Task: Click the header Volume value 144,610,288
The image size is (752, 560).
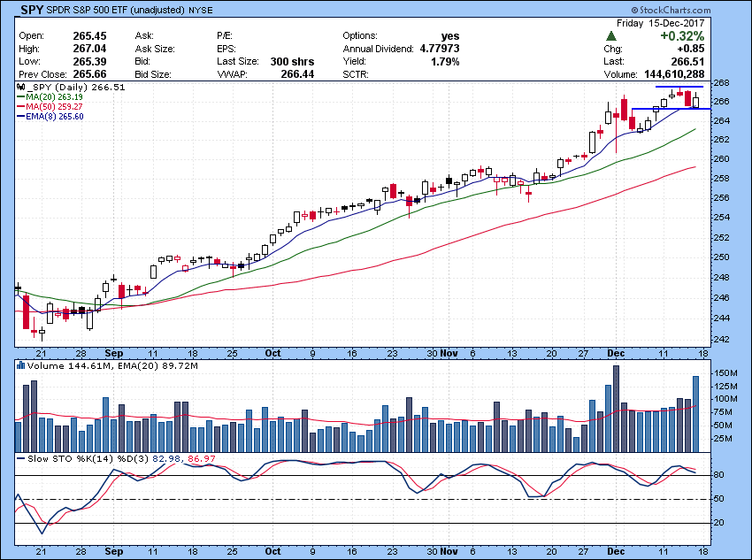Action: 673,73
